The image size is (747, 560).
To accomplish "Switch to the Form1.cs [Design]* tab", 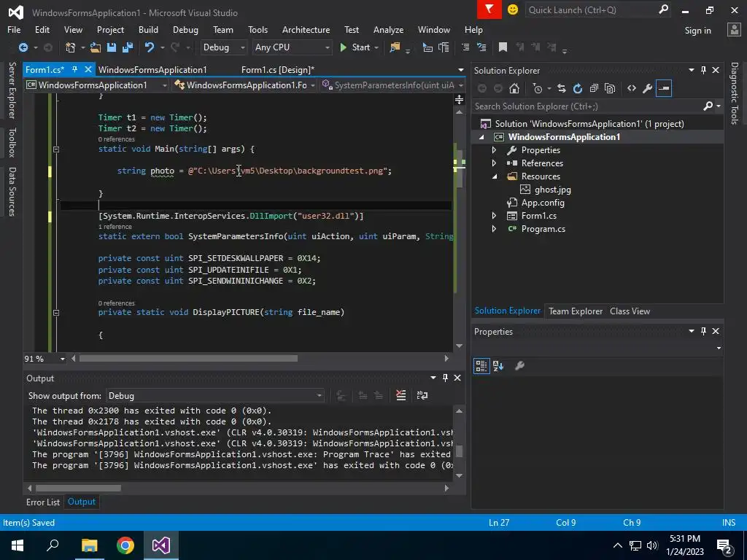I will point(278,69).
